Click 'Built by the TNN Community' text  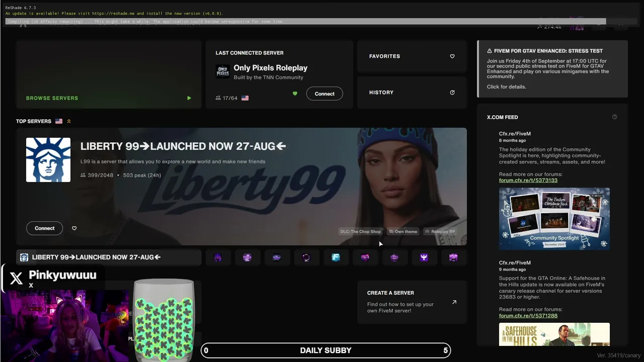(x=268, y=77)
